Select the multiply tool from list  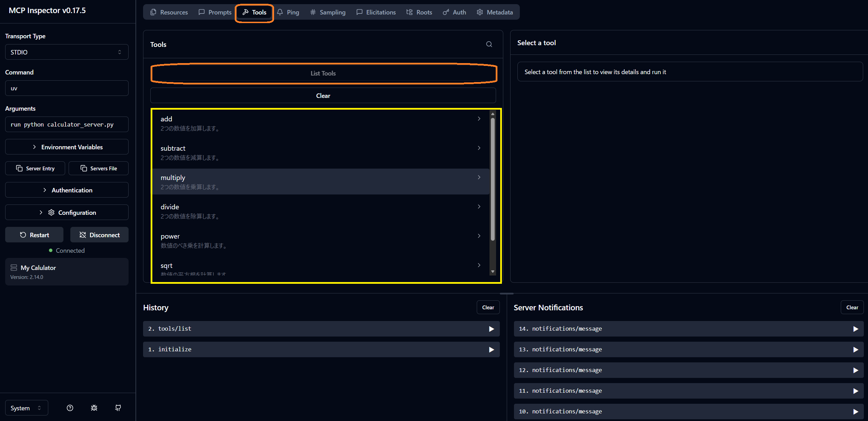pyautogui.click(x=321, y=182)
